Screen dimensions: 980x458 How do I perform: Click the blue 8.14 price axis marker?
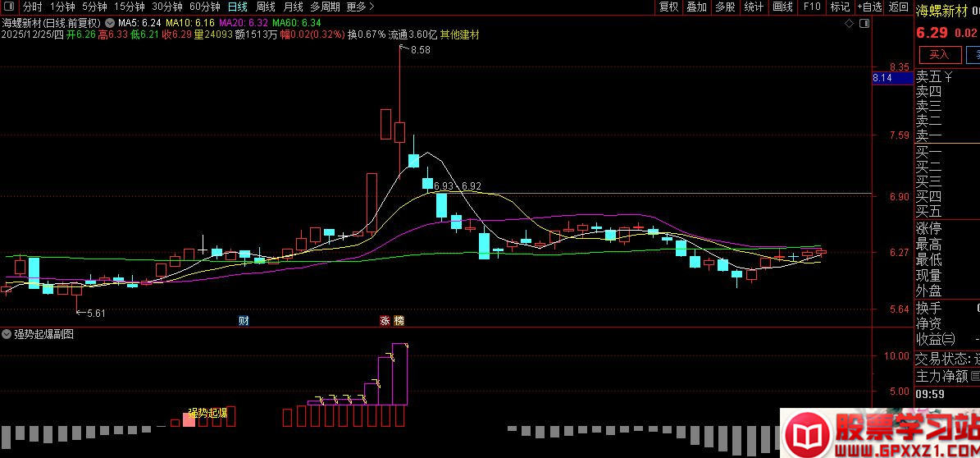[892, 78]
